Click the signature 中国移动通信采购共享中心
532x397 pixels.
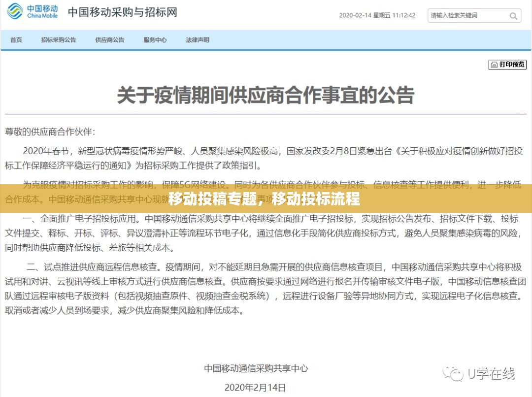(x=256, y=368)
